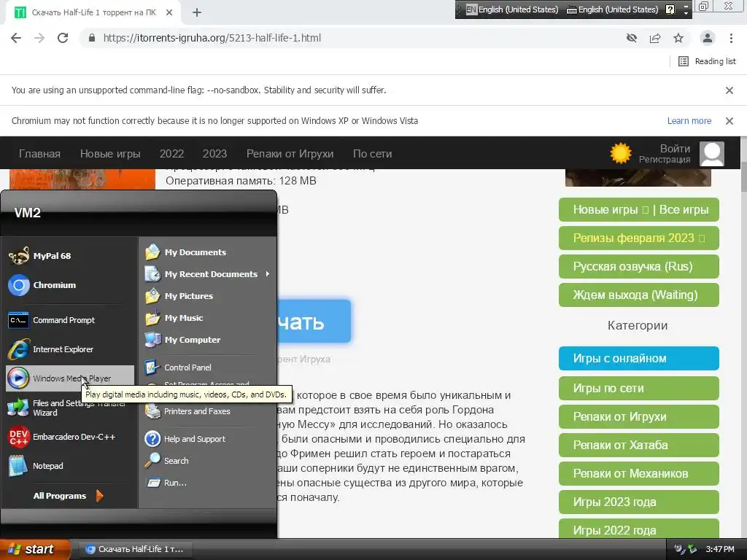Open Notepad from Start menu

coord(69,466)
